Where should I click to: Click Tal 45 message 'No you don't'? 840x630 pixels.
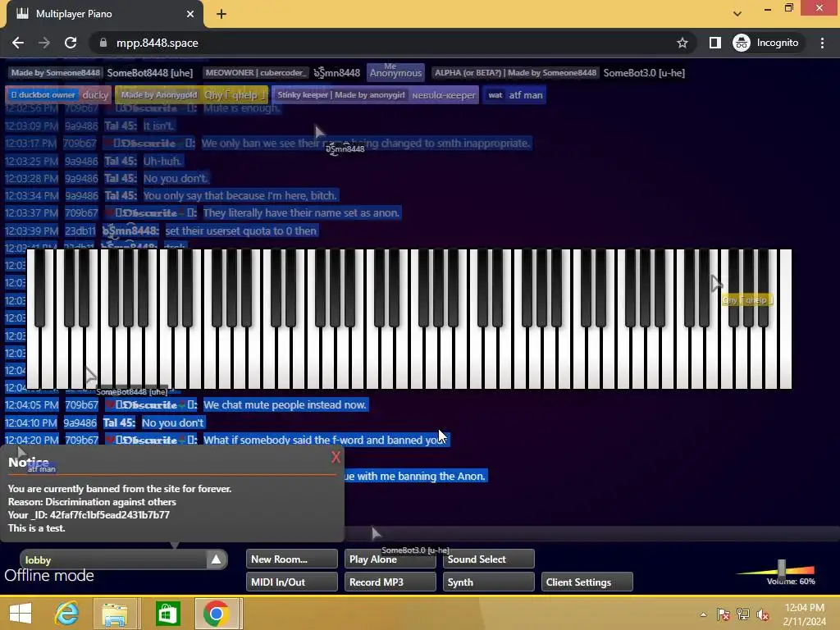point(172,422)
